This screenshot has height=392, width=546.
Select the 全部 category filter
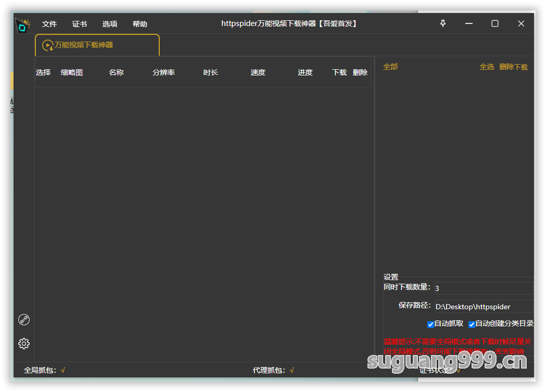point(390,67)
